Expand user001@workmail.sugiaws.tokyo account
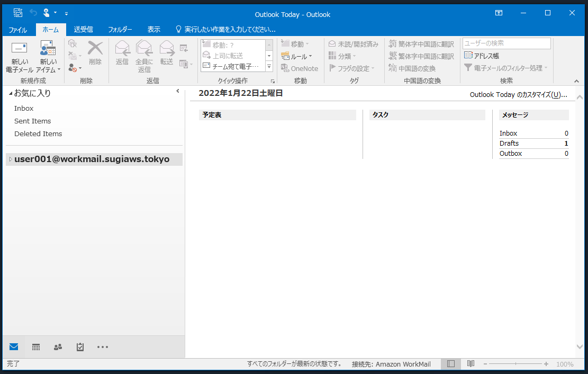This screenshot has width=588, height=374. (11, 159)
